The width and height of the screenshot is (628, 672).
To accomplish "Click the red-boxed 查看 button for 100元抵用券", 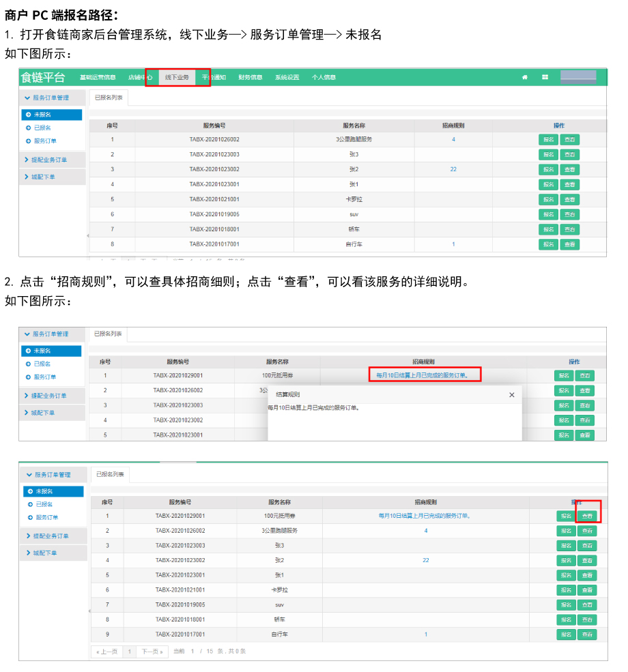I will [588, 516].
